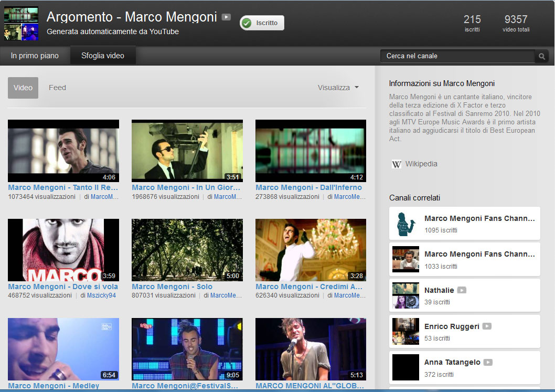
Task: Open the Enrico Ruggeri channel avatar
Action: click(405, 332)
